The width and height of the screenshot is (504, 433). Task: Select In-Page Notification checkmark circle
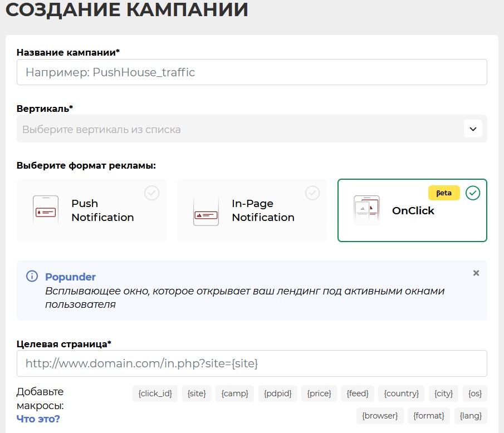click(312, 193)
